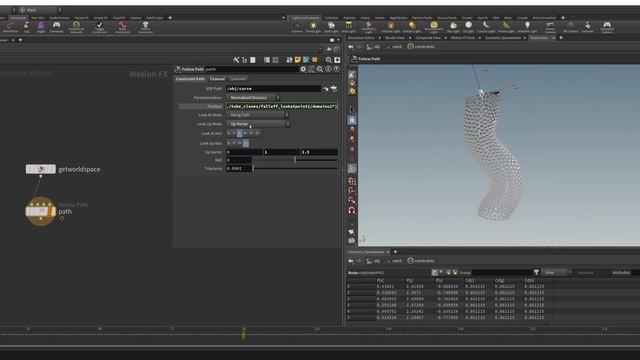This screenshot has height=360, width=640.
Task: Adjust the Roll slider
Action: tap(295, 160)
